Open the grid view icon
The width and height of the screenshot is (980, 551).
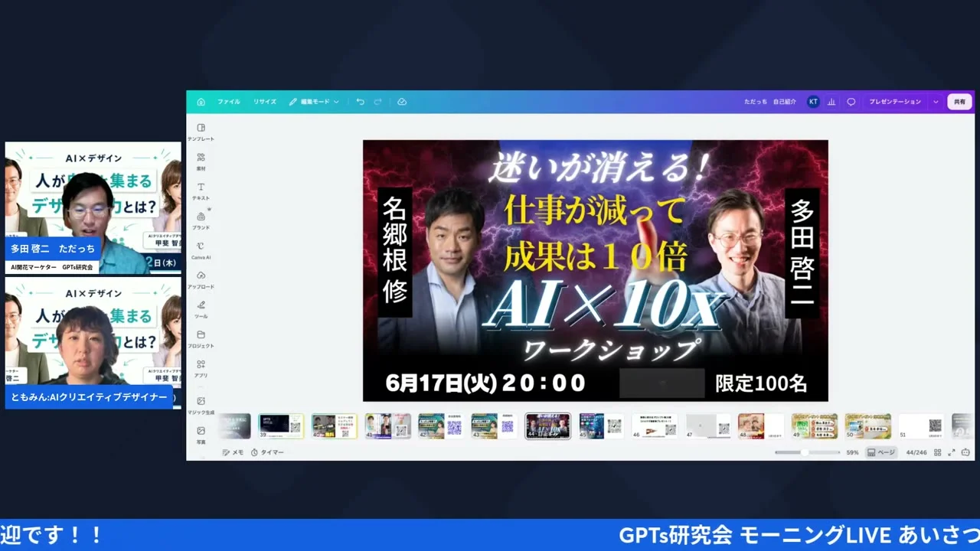pyautogui.click(x=937, y=452)
